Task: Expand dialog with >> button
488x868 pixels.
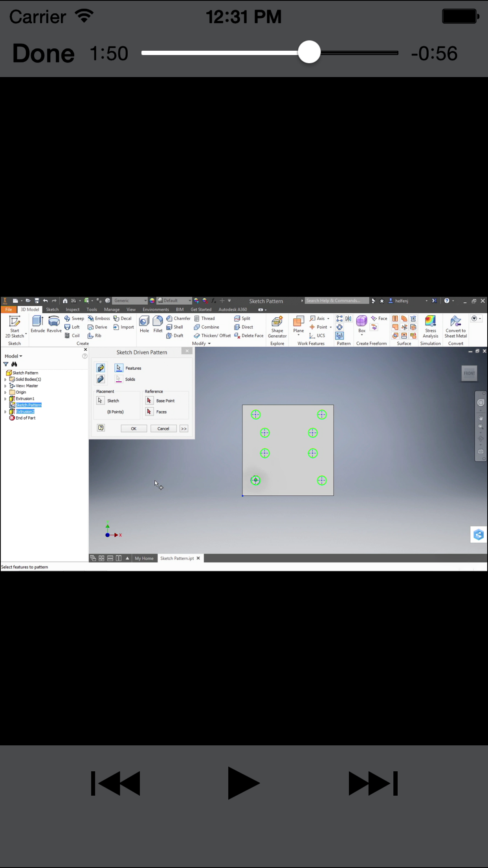Action: click(x=184, y=428)
